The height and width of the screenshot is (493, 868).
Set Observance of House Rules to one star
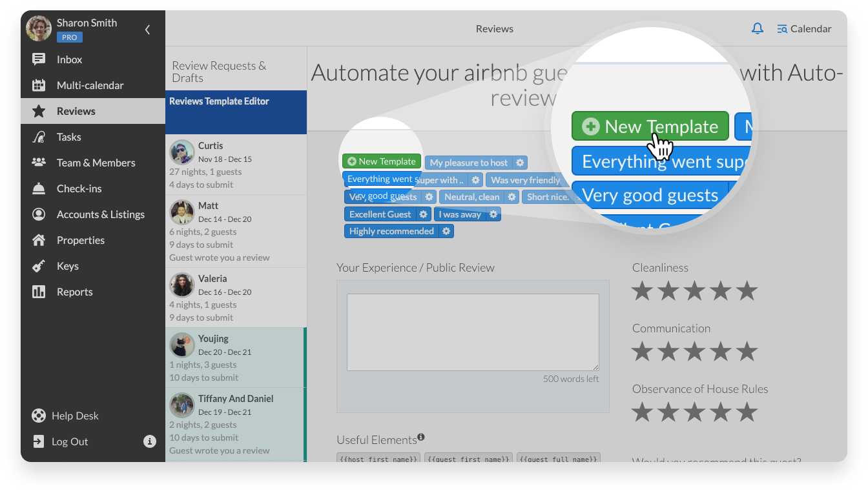[642, 412]
